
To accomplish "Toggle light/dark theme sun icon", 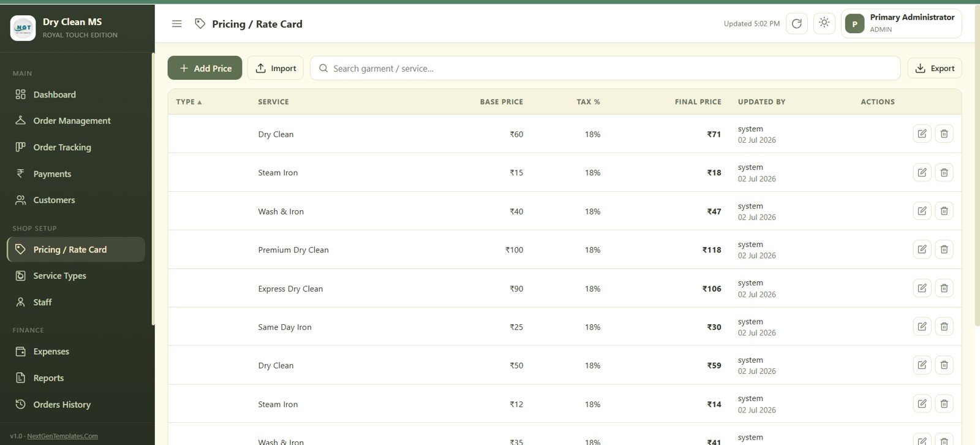I will pyautogui.click(x=824, y=23).
